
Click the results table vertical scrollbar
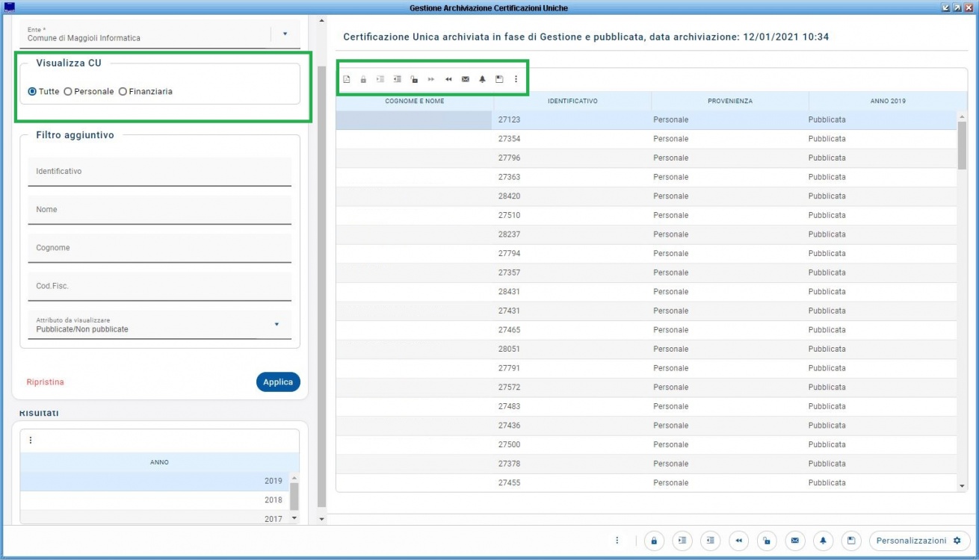962,299
